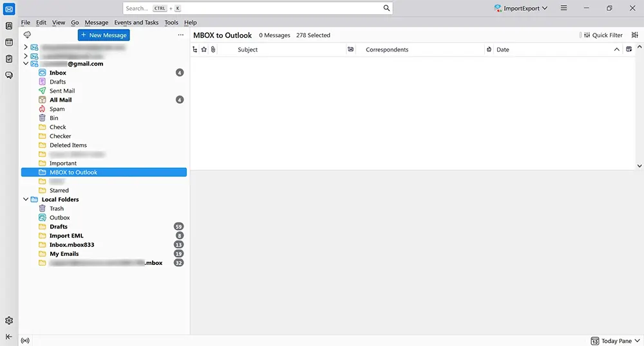Open message list display options icon
The height and width of the screenshot is (346, 644).
click(635, 35)
